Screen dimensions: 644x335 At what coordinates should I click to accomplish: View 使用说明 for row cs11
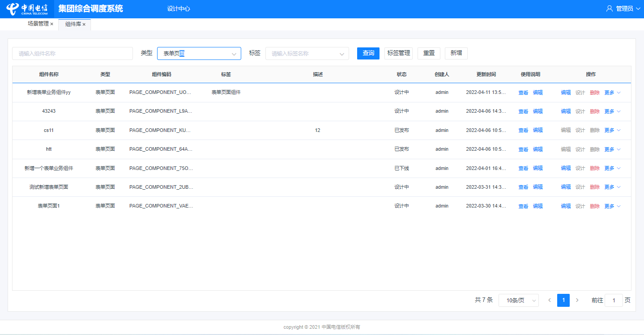pyautogui.click(x=523, y=130)
